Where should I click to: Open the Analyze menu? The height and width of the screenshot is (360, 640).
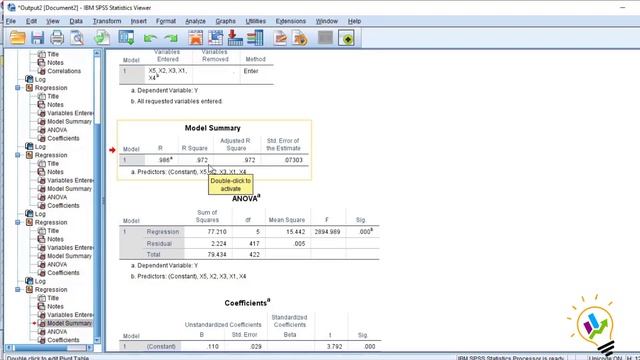[196, 21]
